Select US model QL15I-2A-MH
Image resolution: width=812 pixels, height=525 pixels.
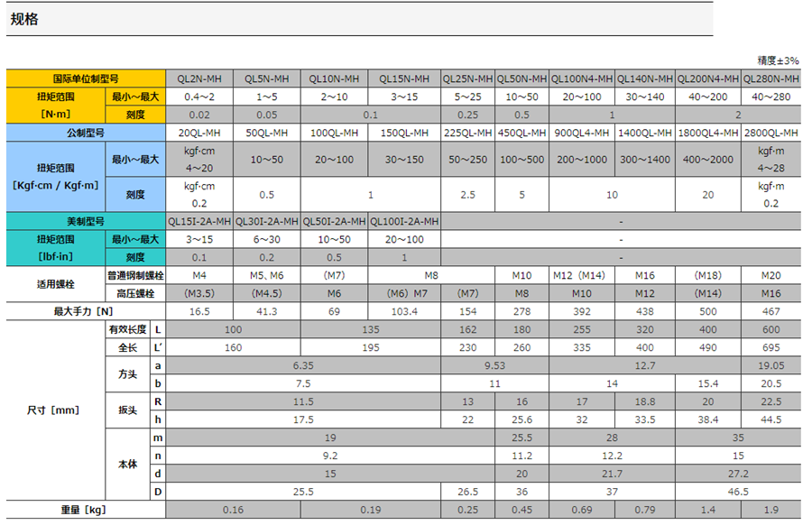(x=198, y=221)
